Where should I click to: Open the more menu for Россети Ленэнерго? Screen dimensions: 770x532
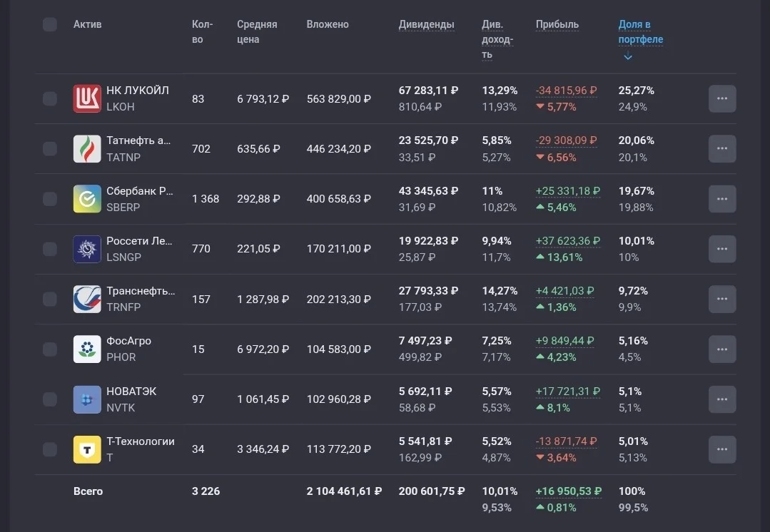point(722,249)
